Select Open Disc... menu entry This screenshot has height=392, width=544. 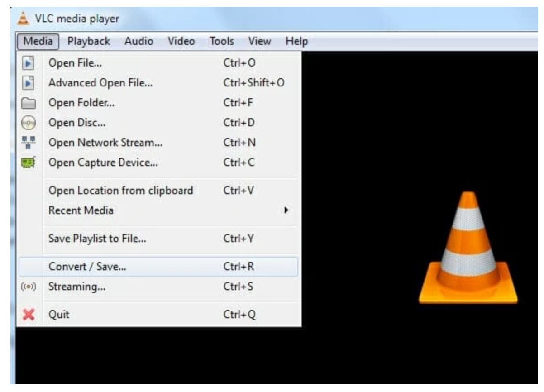point(158,123)
